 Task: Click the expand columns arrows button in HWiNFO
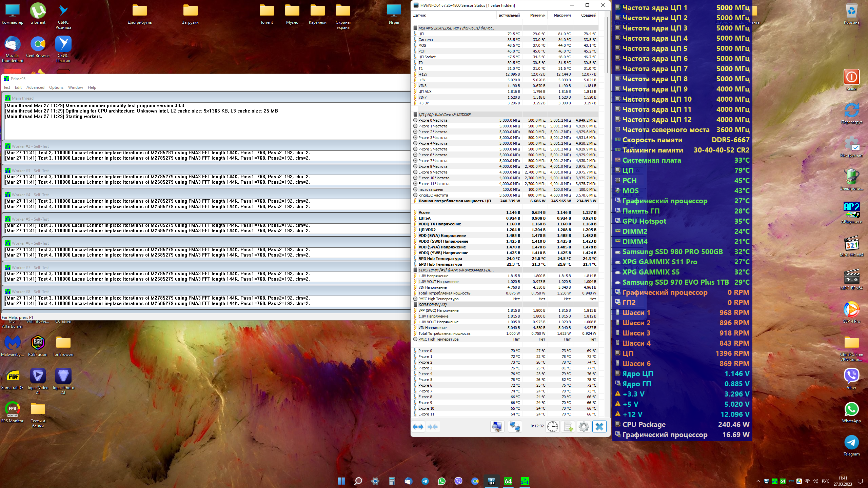tap(418, 427)
